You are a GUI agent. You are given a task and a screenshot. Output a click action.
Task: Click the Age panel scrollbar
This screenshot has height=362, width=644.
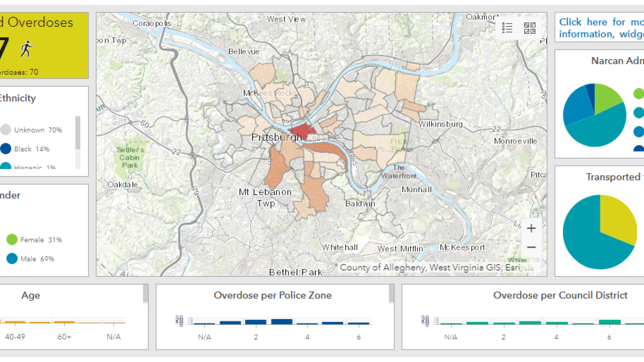(145, 294)
